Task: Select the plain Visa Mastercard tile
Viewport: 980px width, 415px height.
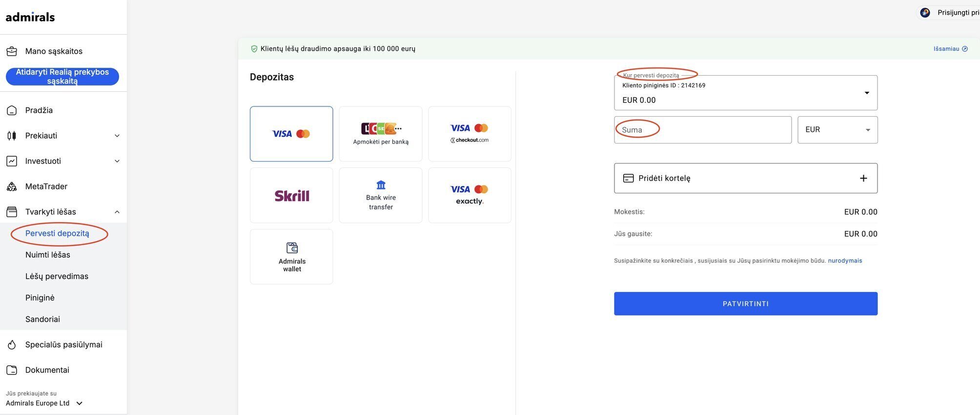Action: click(291, 134)
